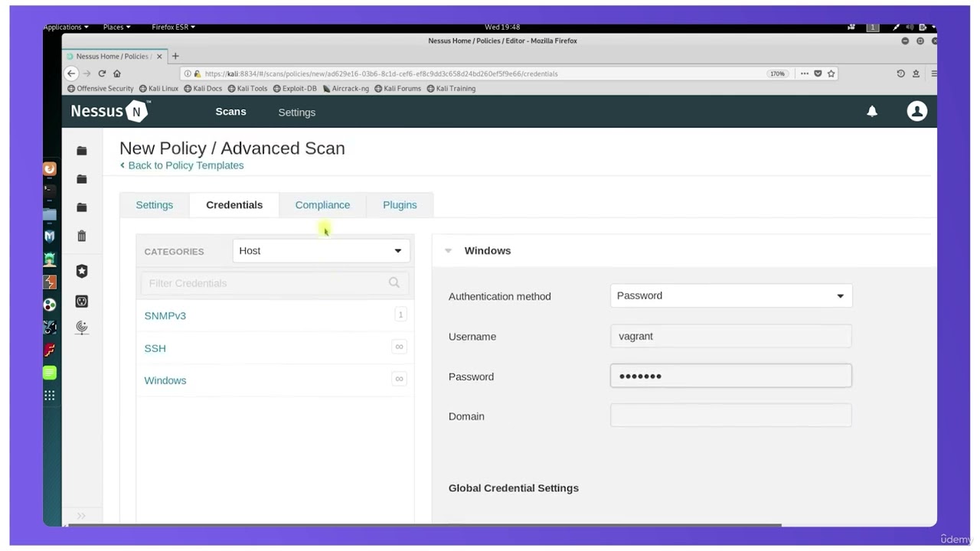
Task: Open Plugin Rules socket icon in sidebar
Action: click(82, 302)
